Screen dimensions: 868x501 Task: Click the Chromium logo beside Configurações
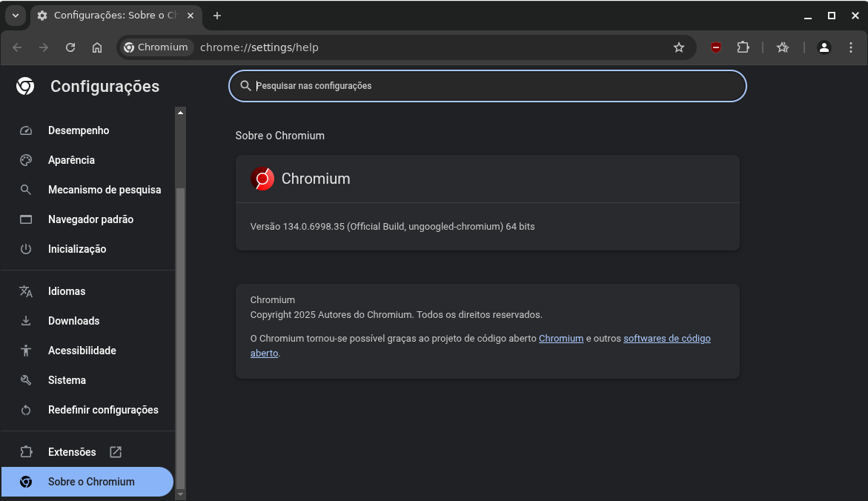[x=25, y=87]
